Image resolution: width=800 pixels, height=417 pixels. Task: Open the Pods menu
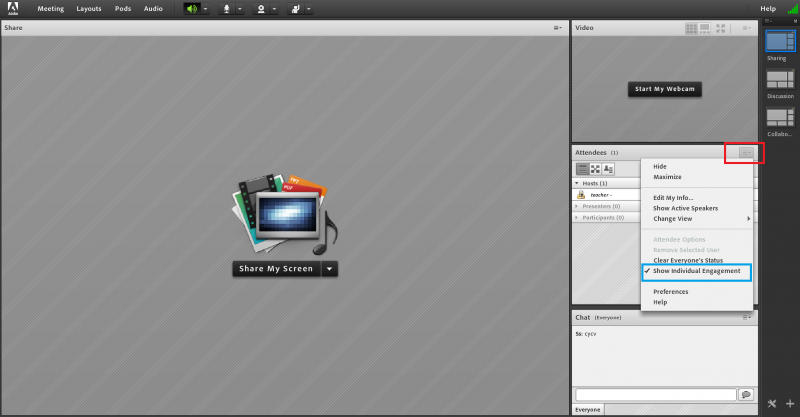(x=122, y=8)
